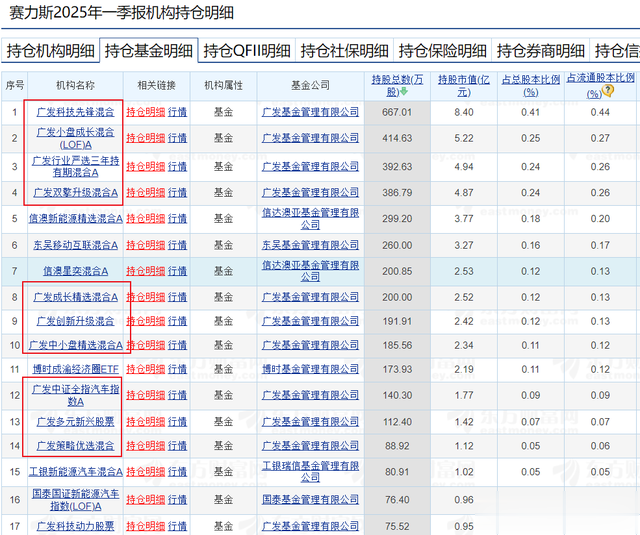This screenshot has width=640, height=535.
Task: Click 持仓明细 for 广发双擎升级混合A
Action: [x=145, y=192]
